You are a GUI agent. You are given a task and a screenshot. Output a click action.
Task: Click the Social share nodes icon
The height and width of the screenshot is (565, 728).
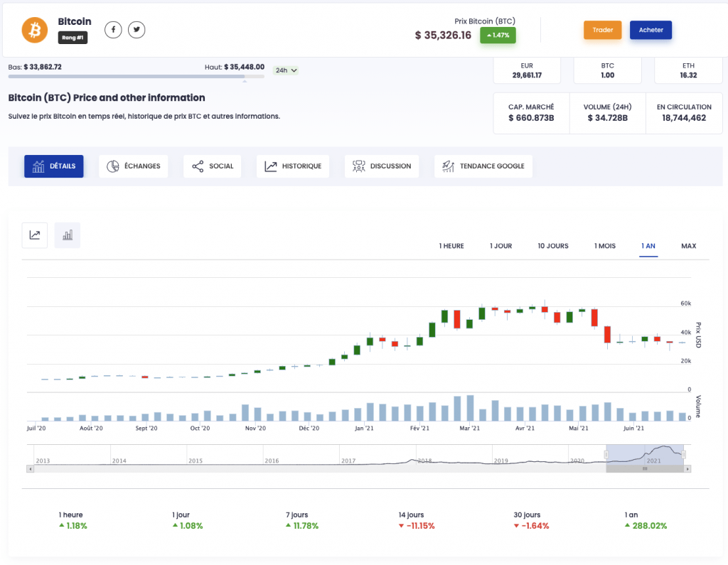pyautogui.click(x=198, y=166)
